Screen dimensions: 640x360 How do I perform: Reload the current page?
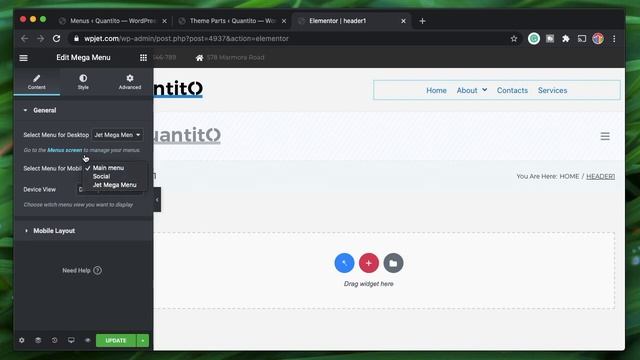pyautogui.click(x=56, y=39)
